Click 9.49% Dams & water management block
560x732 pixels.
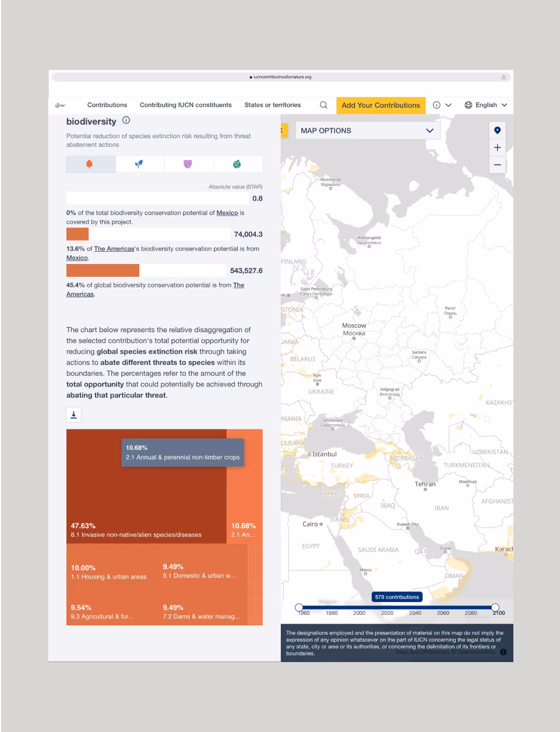[x=203, y=606]
